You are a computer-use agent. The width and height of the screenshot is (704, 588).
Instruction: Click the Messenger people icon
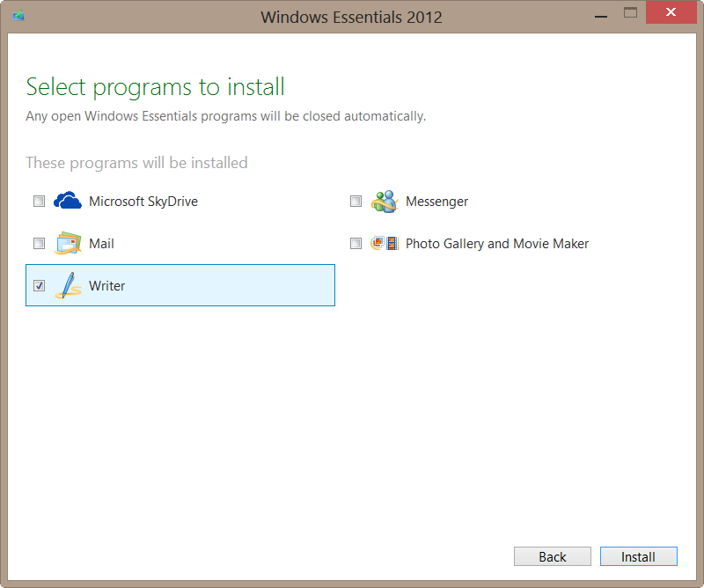pyautogui.click(x=385, y=202)
